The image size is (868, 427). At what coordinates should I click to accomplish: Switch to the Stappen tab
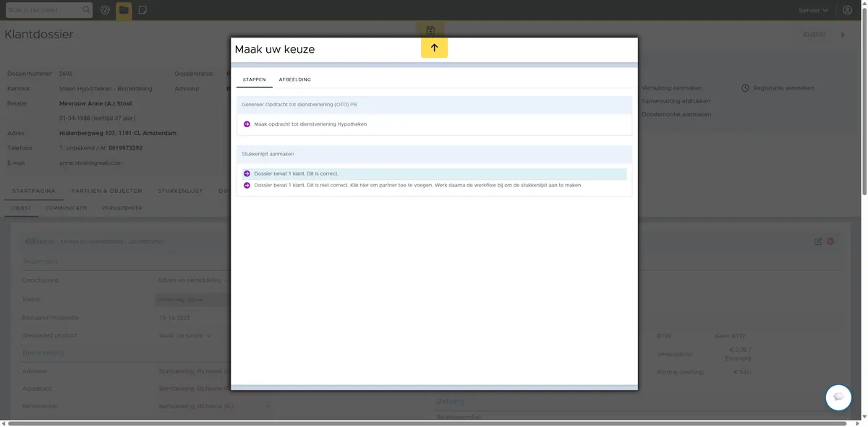coord(254,79)
